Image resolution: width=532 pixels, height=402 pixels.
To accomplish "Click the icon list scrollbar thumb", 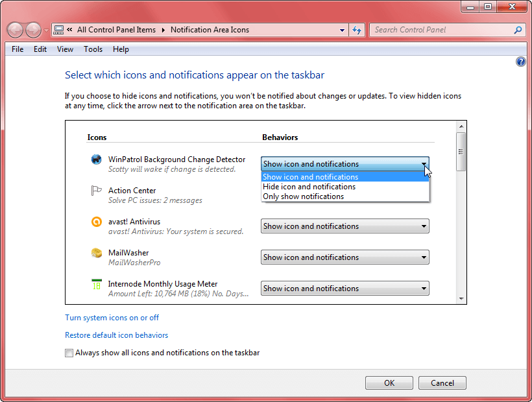I will coord(461,152).
